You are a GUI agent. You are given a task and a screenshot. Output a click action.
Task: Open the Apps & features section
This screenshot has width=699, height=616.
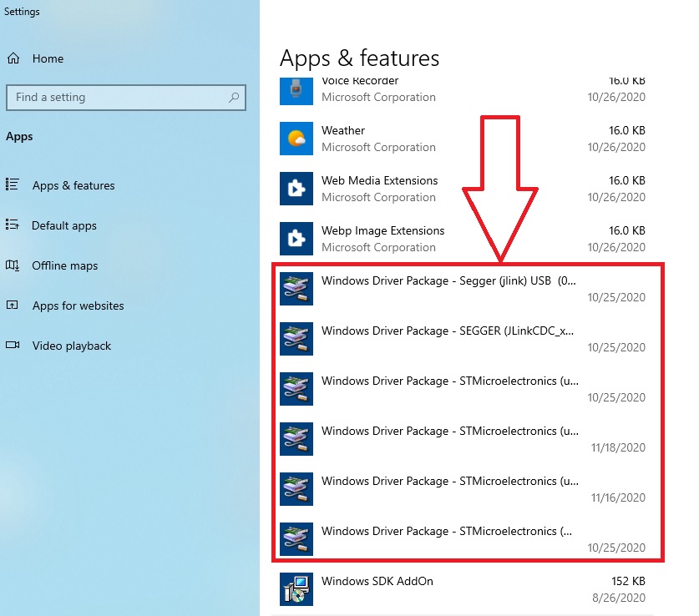pos(73,185)
